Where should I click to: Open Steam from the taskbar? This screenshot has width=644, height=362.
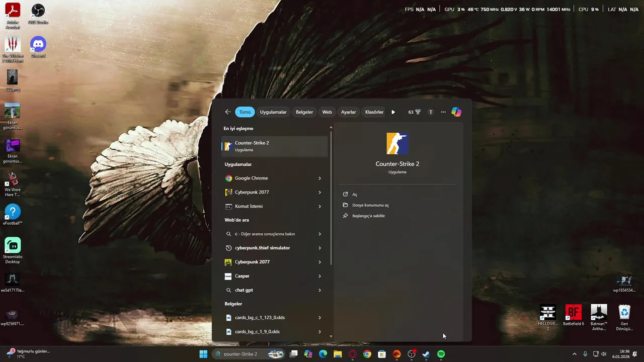(426, 354)
